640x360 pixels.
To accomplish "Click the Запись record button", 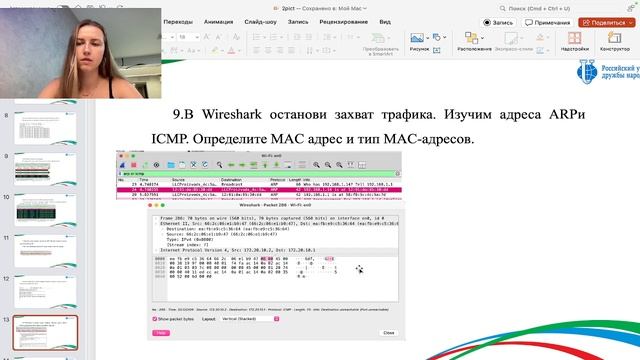I will (x=498, y=23).
